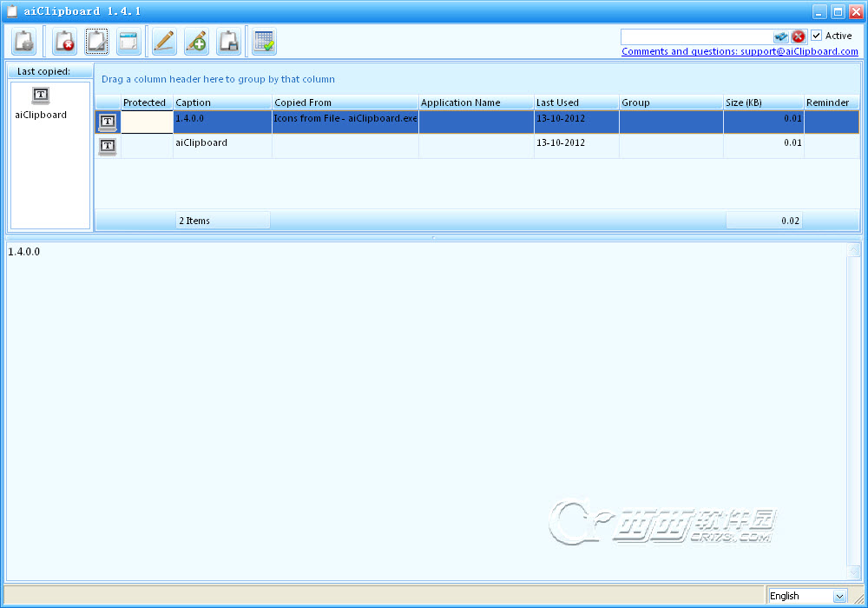Sort by the Caption column header

(x=222, y=102)
